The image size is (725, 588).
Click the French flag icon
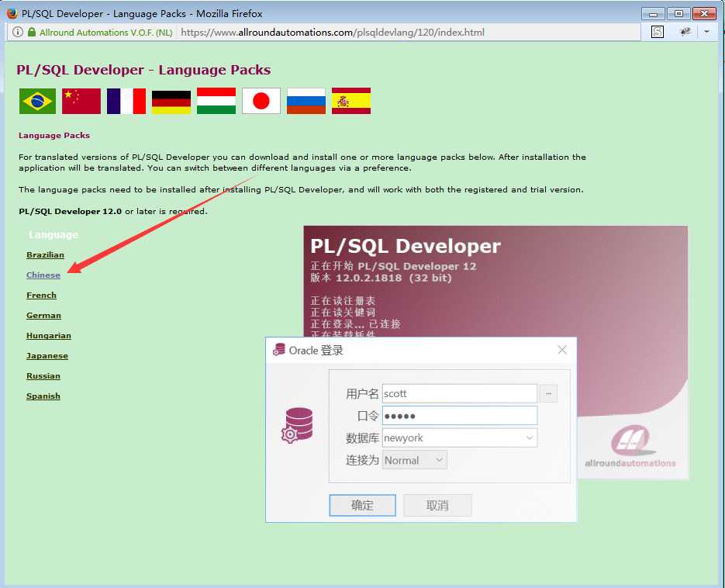126,101
